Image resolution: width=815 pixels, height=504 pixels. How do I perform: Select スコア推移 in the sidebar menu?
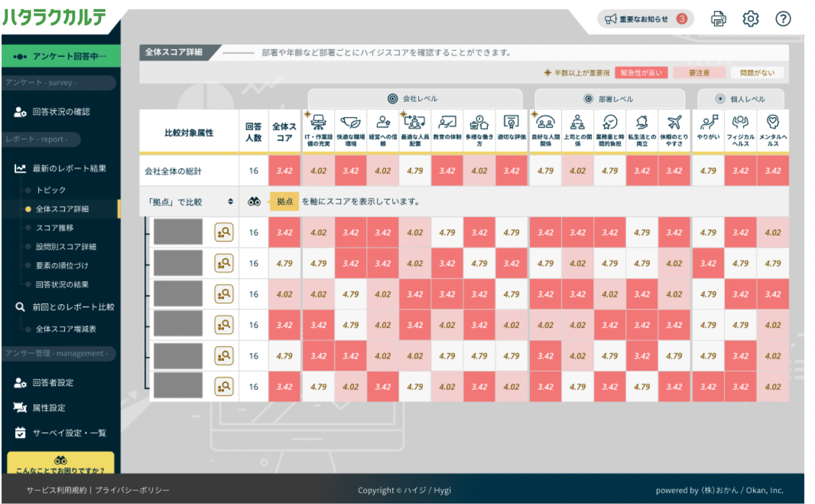point(54,228)
